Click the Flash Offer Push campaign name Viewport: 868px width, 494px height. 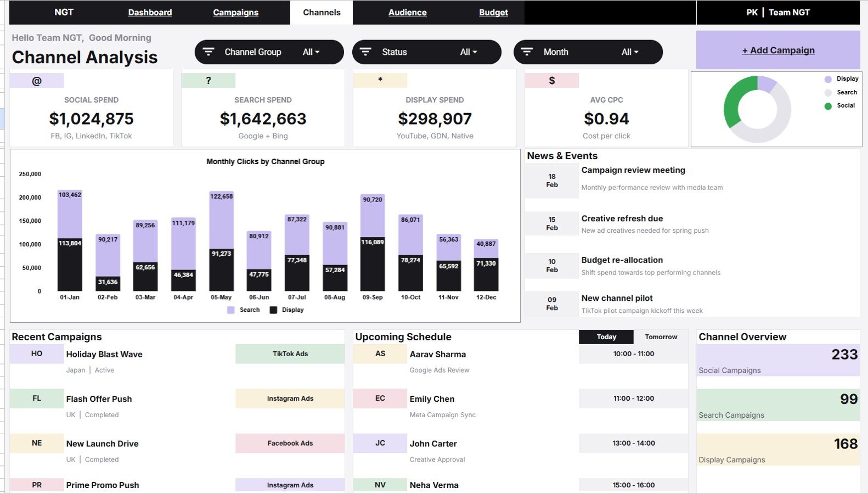pyautogui.click(x=99, y=399)
